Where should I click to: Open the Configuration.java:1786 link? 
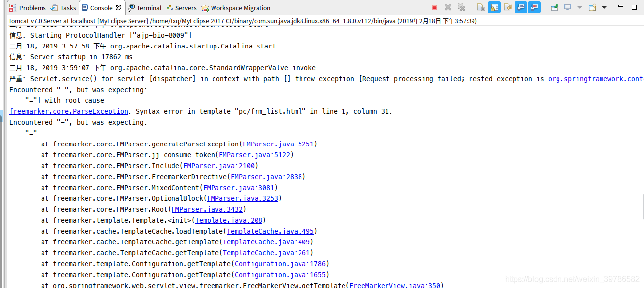tap(280, 264)
